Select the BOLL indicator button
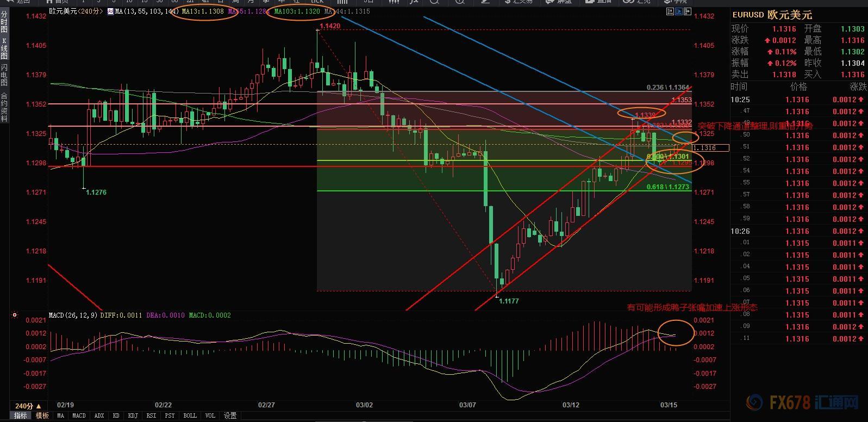 (x=190, y=415)
